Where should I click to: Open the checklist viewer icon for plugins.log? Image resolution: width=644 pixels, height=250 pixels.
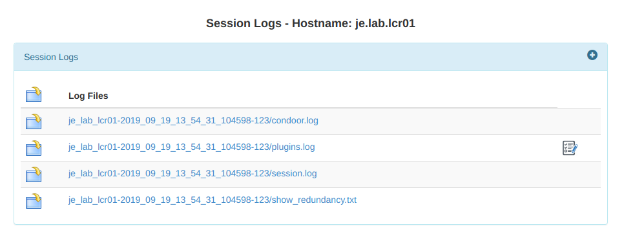[x=570, y=148]
